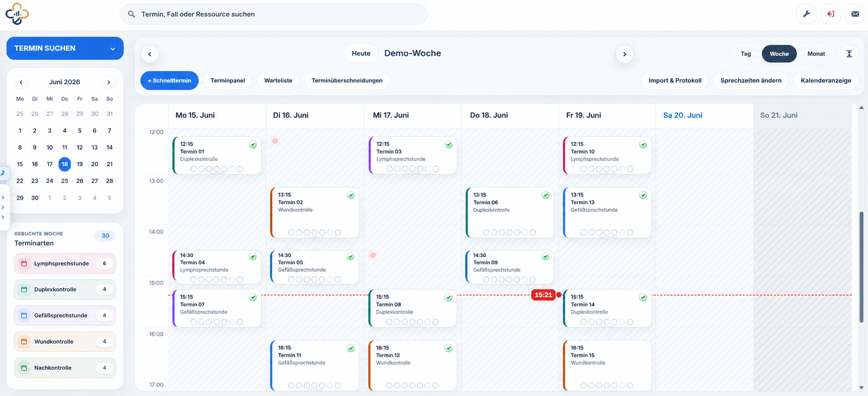Image resolution: width=868 pixels, height=396 pixels.
Task: Open messages with the envelope icon
Action: [x=855, y=14]
